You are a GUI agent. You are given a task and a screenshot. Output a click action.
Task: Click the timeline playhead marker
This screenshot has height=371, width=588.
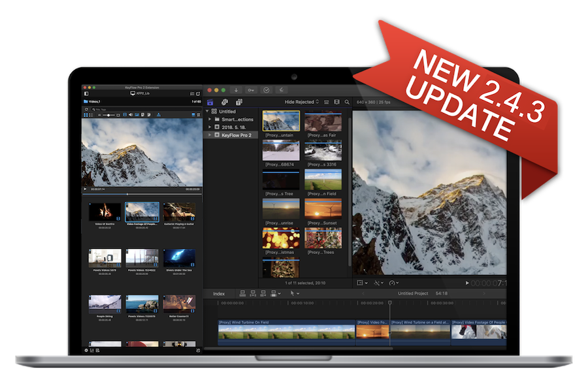[x=389, y=302]
